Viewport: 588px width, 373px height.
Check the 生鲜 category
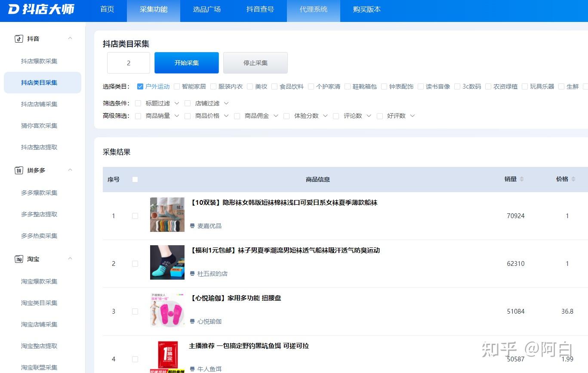click(561, 86)
